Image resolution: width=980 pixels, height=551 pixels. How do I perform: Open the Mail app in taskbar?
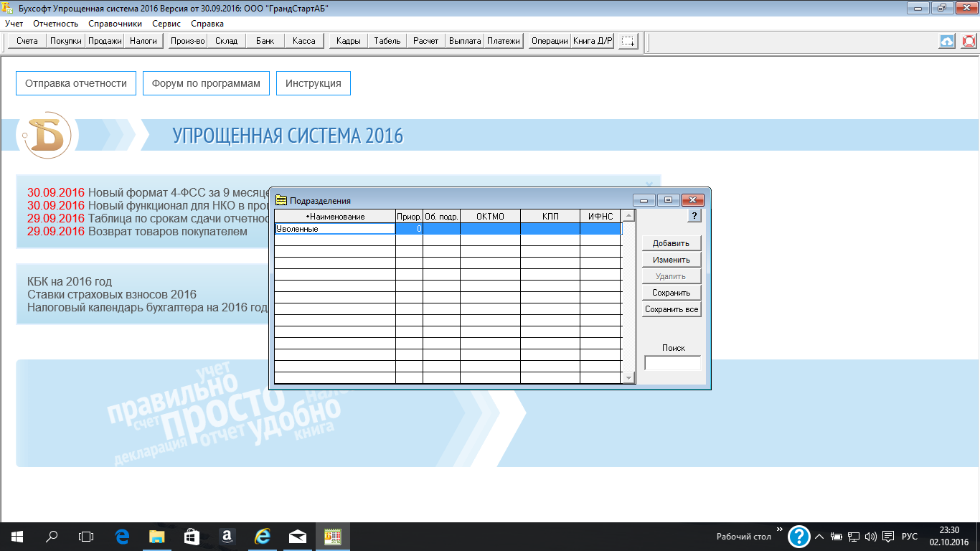coord(297,536)
